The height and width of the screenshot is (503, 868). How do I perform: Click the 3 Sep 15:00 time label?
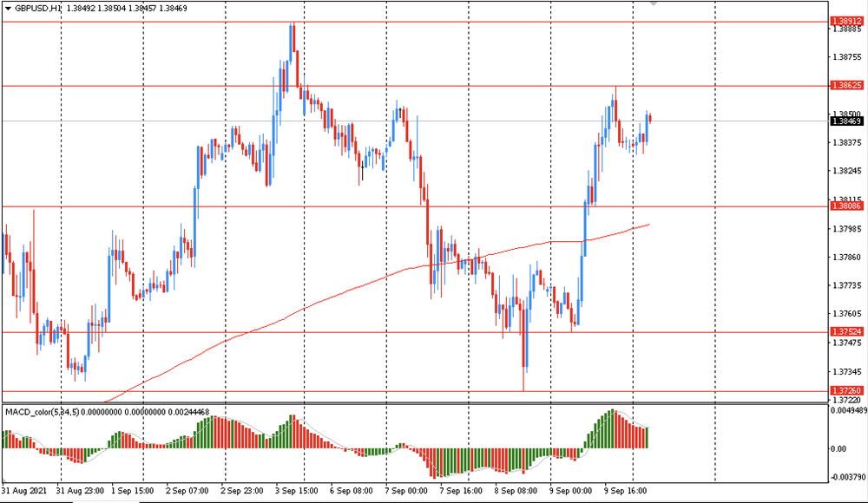pos(297,491)
